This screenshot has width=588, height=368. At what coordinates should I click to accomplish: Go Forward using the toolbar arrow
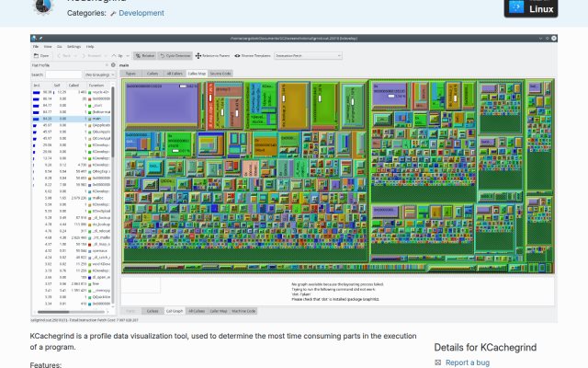[92, 55]
